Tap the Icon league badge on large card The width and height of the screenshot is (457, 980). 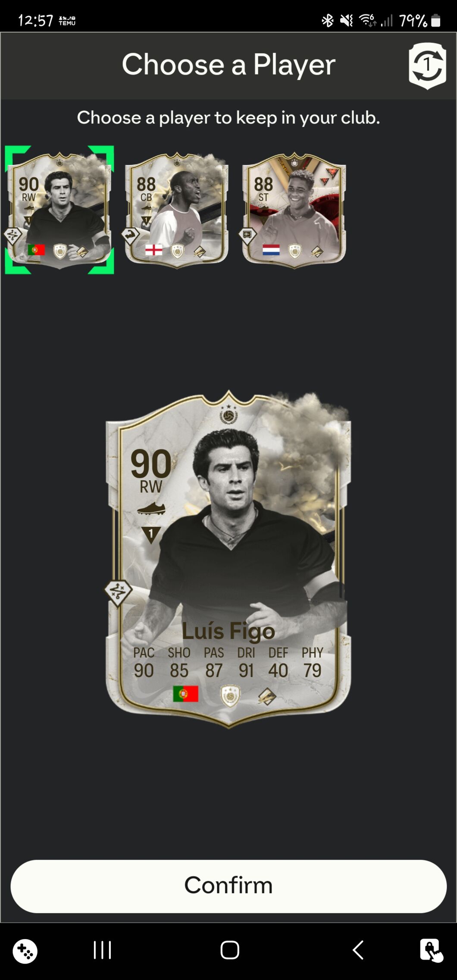230,695
